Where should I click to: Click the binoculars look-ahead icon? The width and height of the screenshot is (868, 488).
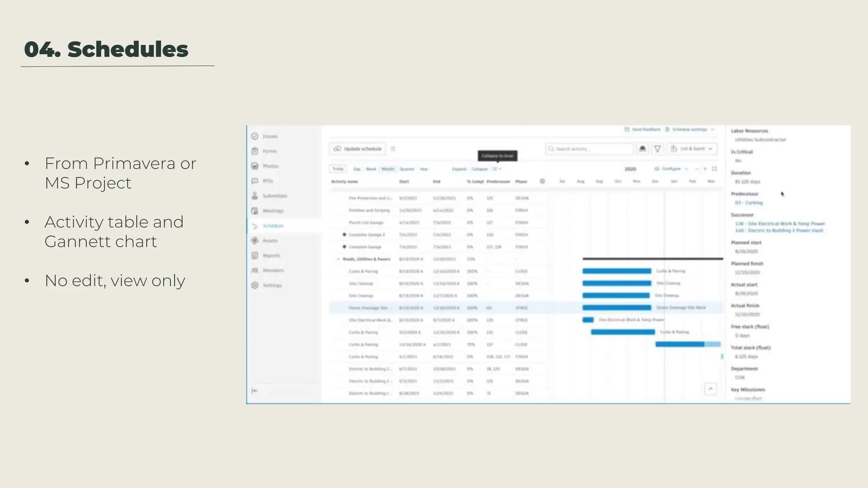[643, 149]
